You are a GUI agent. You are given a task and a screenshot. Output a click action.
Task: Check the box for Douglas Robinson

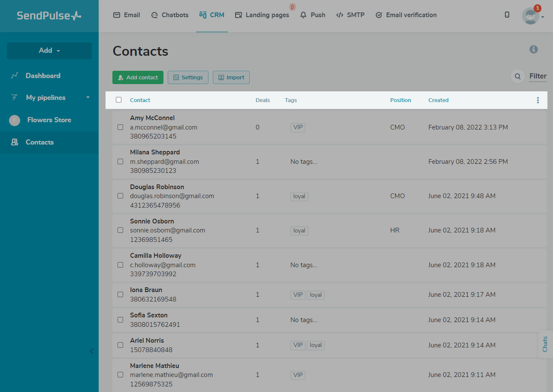coord(121,196)
